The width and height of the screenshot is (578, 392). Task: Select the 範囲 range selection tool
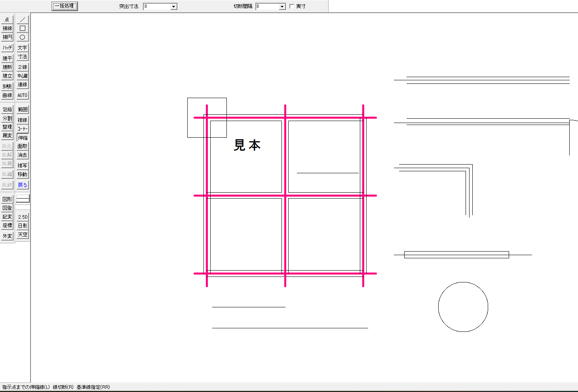[x=23, y=109]
